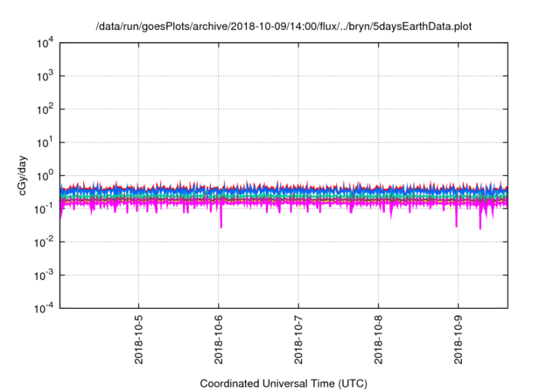Screen dimensions: 560x392
Task: Click the 2018-10-5 date tick label
Action: coord(138,339)
